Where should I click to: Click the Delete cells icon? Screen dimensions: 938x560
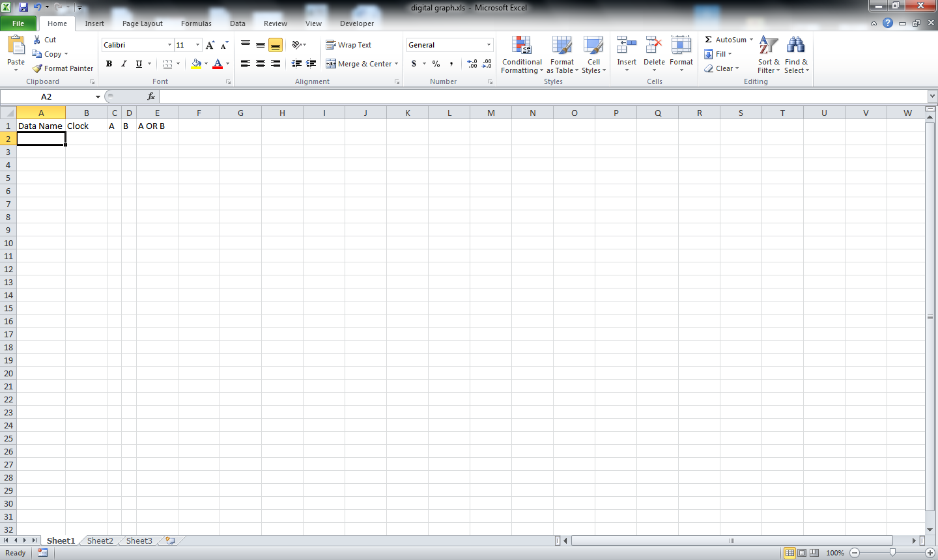tap(654, 46)
